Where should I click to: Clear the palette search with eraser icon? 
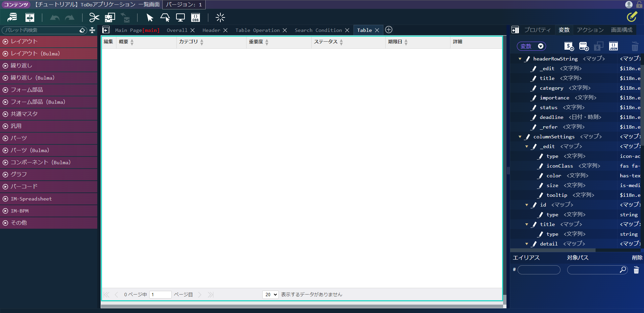pyautogui.click(x=82, y=30)
